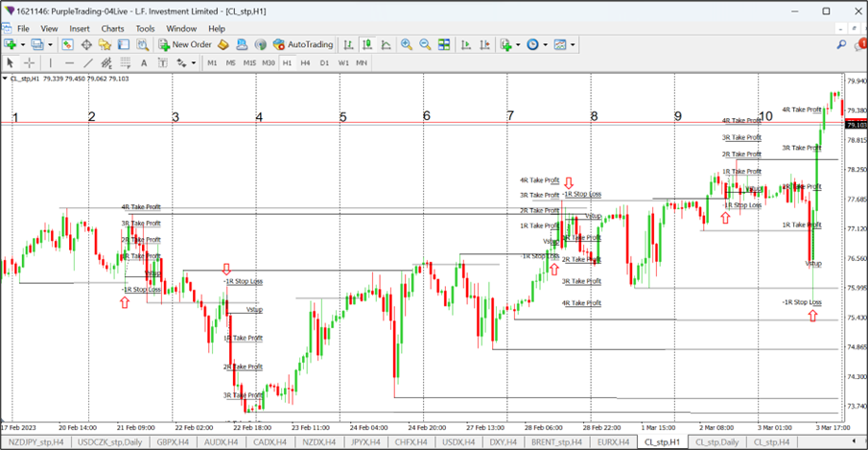The width and height of the screenshot is (868, 450).
Task: Tile chart windows with the grid icon
Action: pyautogui.click(x=444, y=44)
